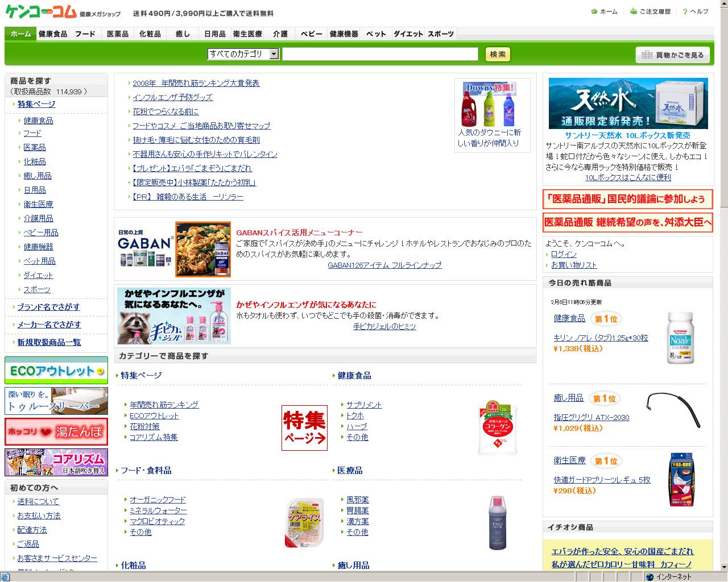Click the GABAN spice banner image
The height and width of the screenshot is (582, 728).
click(174, 249)
